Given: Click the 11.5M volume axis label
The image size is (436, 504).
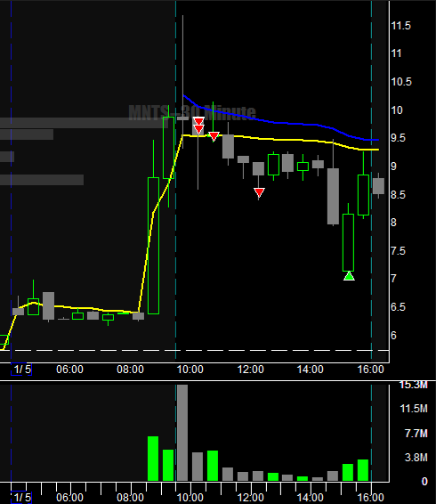Looking at the screenshot, I should (414, 409).
